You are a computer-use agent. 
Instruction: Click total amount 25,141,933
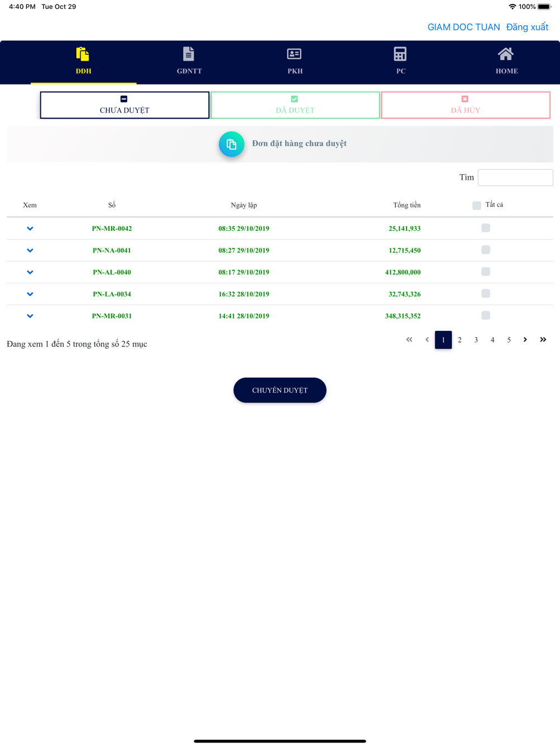tap(405, 228)
